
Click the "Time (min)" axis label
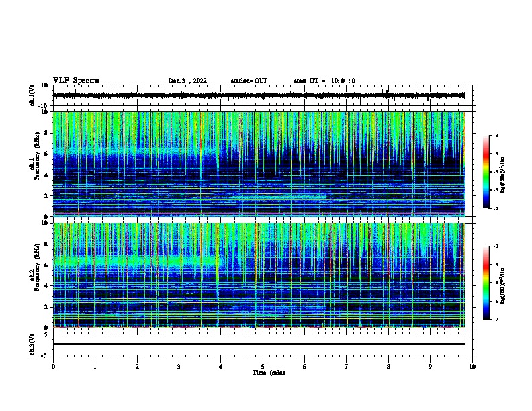269,373
